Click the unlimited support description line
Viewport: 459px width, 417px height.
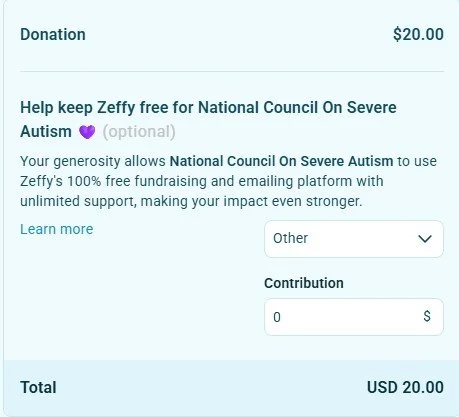[x=191, y=201]
